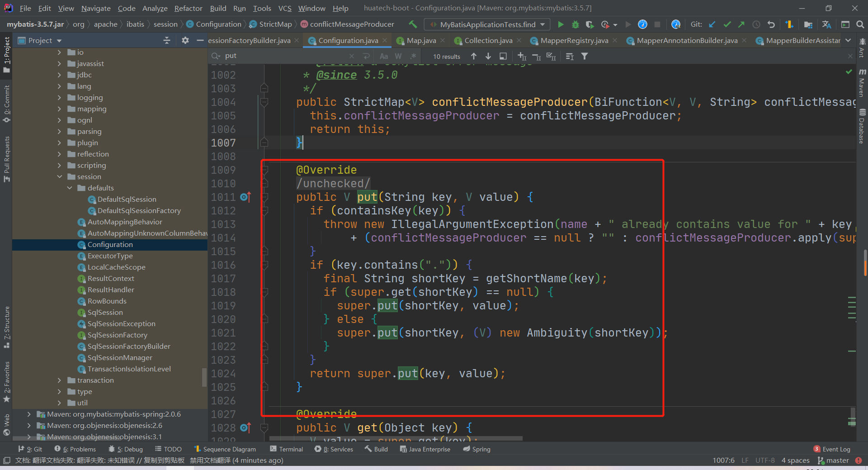Switch to the MapperRegistry.java tab

pyautogui.click(x=574, y=40)
